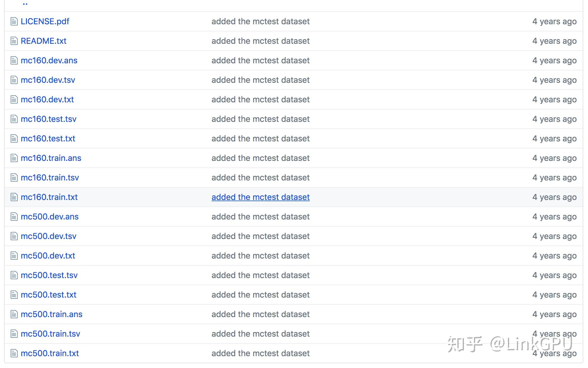Click the file icon beside LICENSE.pdf
Image resolution: width=588 pixels, height=368 pixels.
pyautogui.click(x=14, y=21)
